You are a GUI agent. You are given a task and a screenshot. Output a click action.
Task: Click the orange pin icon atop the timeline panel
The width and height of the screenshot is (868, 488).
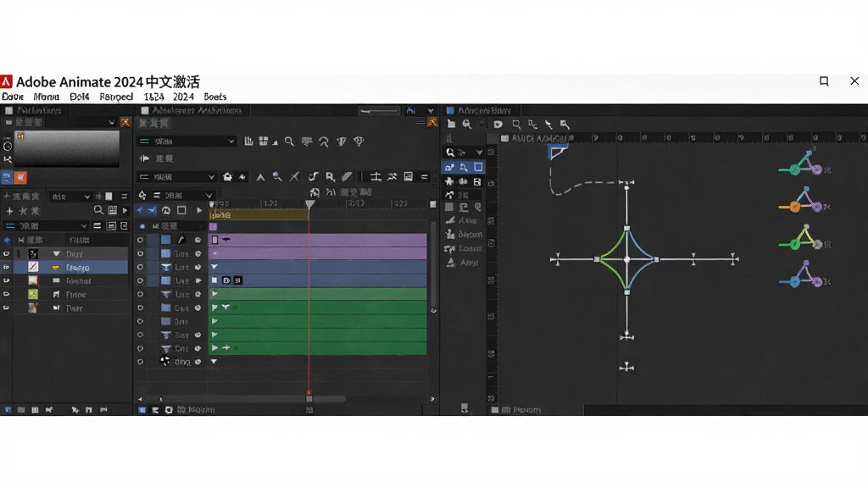tap(431, 122)
